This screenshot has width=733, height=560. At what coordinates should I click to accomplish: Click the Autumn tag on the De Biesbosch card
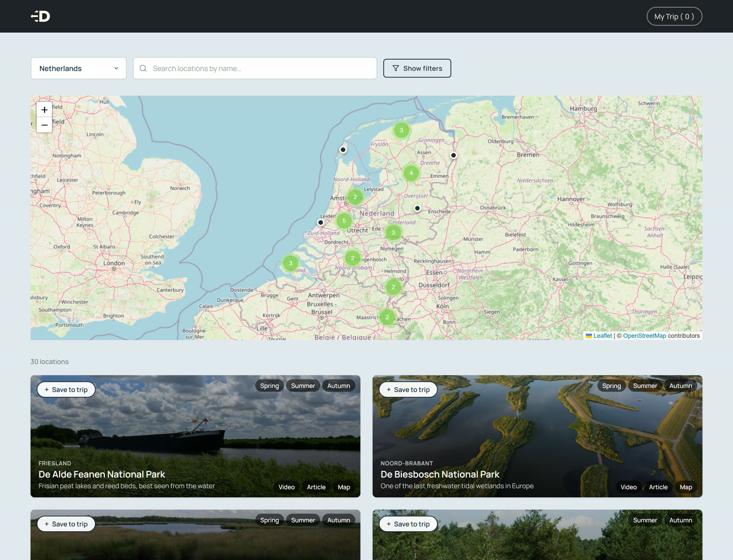click(x=681, y=386)
